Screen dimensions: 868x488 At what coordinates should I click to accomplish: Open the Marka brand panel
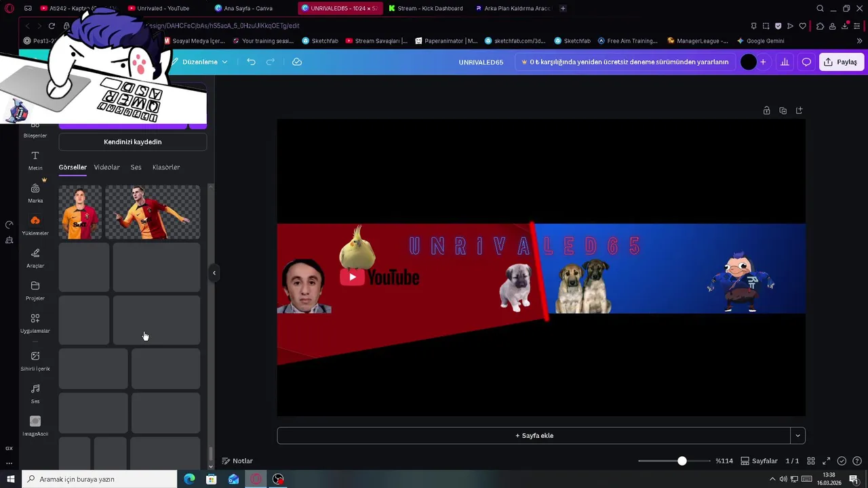click(35, 192)
